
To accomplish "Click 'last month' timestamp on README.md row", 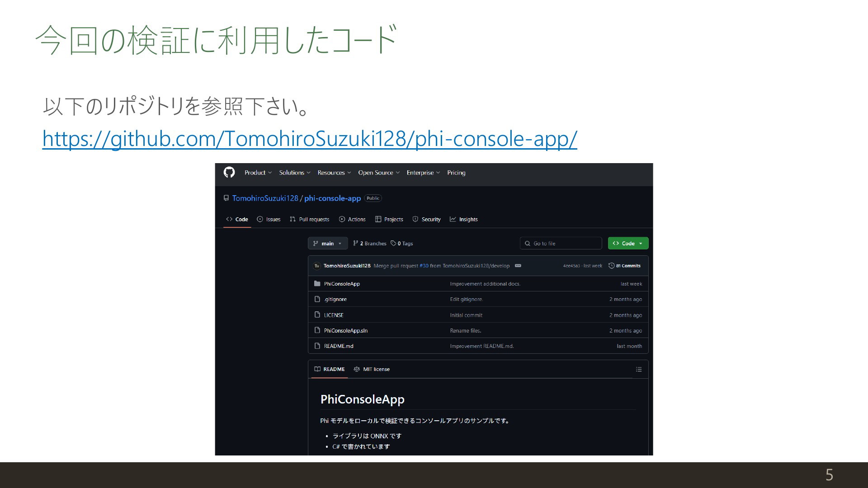I will [x=629, y=346].
